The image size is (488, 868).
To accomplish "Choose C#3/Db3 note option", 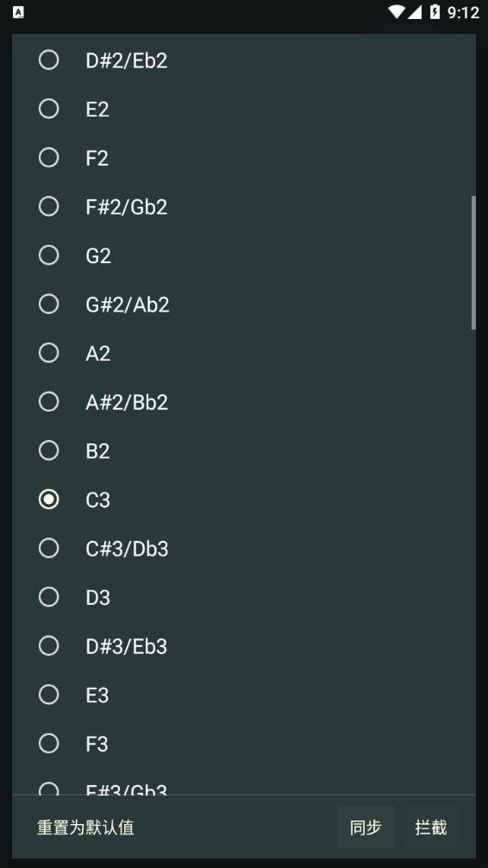I will [243, 548].
